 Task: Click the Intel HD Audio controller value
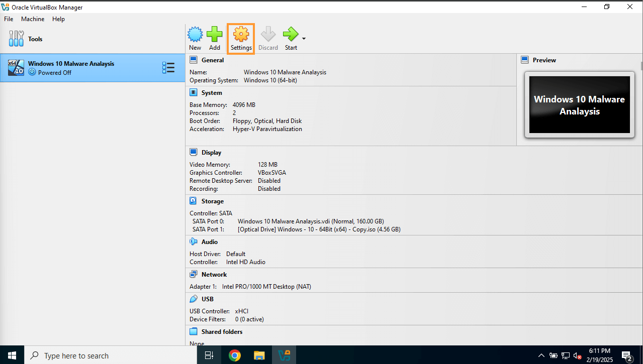(x=246, y=262)
